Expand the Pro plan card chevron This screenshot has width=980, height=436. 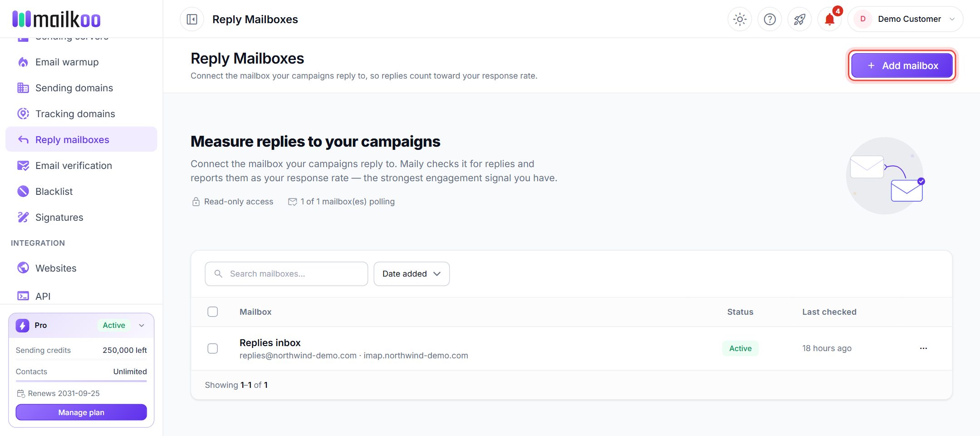142,326
